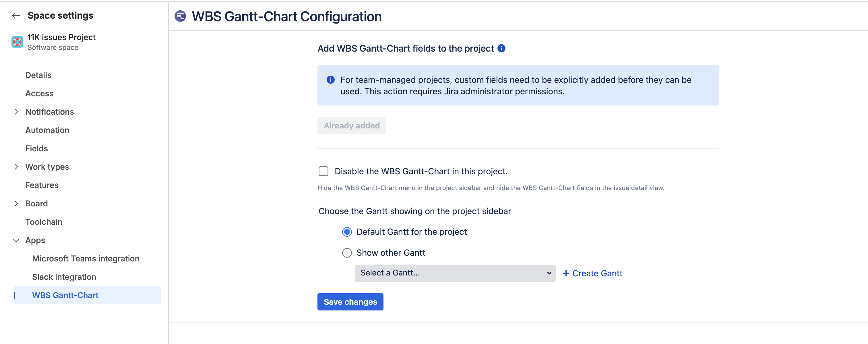Open the Automation settings page

(x=47, y=130)
